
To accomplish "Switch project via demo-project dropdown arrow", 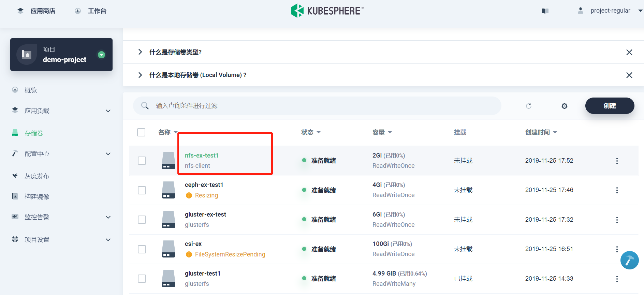I will (x=101, y=55).
